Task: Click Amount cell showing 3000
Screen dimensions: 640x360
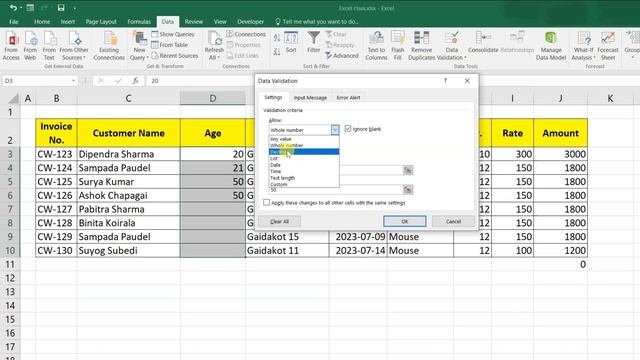Action: coord(560,154)
